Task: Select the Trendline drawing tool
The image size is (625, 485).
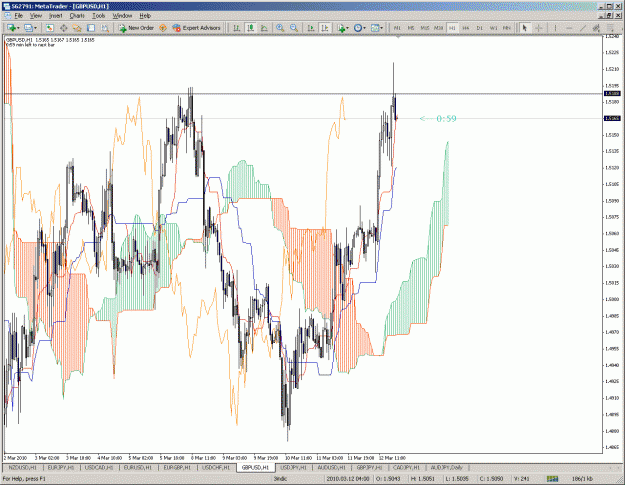Action: (x=583, y=28)
